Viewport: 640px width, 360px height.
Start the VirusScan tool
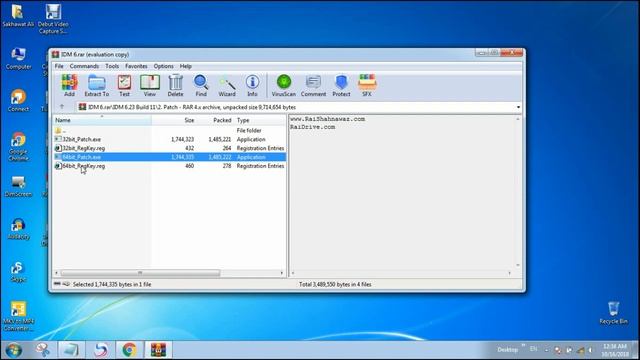284,86
